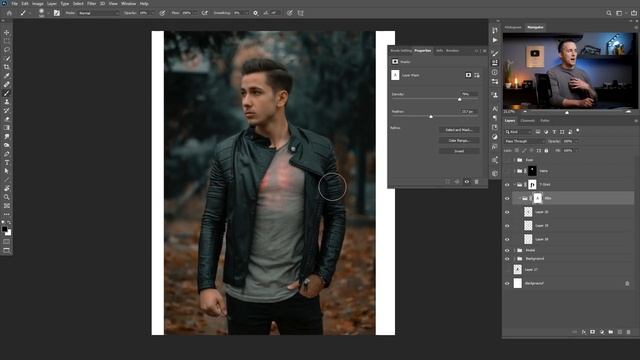Expand the Model group
640x360 pixels.
pos(514,250)
